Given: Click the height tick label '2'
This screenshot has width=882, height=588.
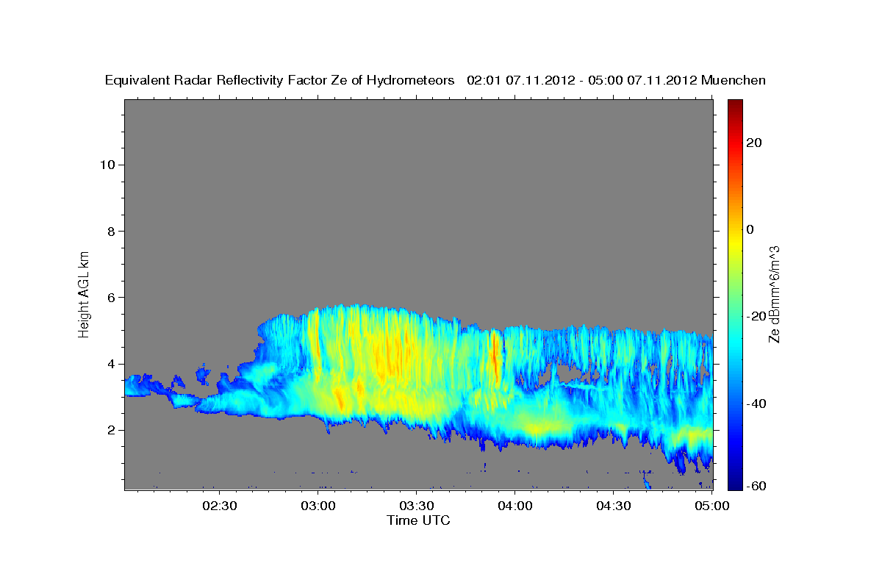Looking at the screenshot, I should click(x=110, y=430).
